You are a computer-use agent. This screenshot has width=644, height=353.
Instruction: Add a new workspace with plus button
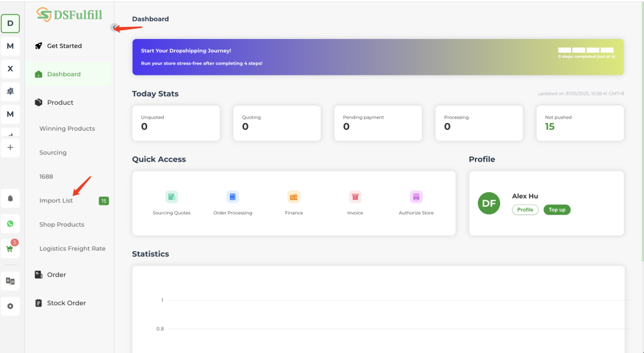[x=10, y=147]
